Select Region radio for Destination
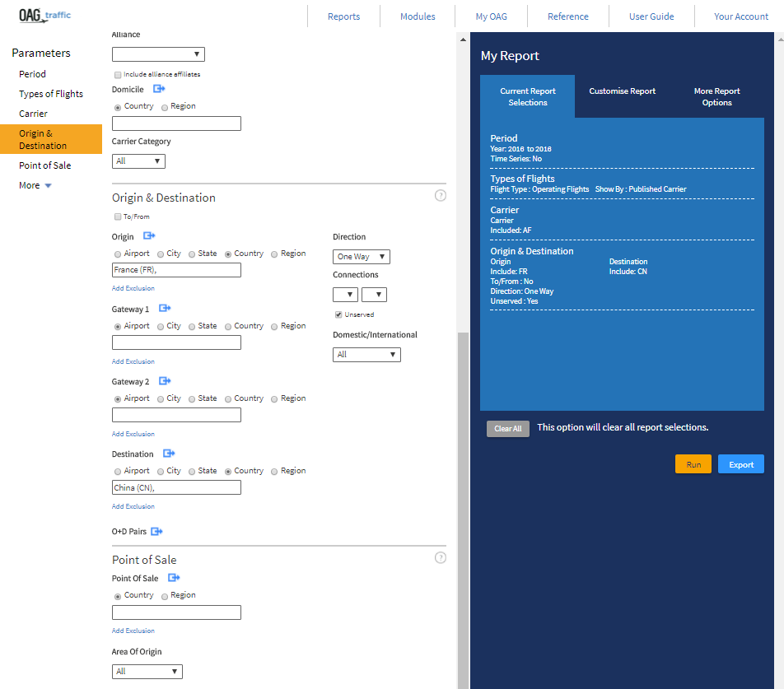Viewport: 784px width, 689px height. pyautogui.click(x=274, y=472)
